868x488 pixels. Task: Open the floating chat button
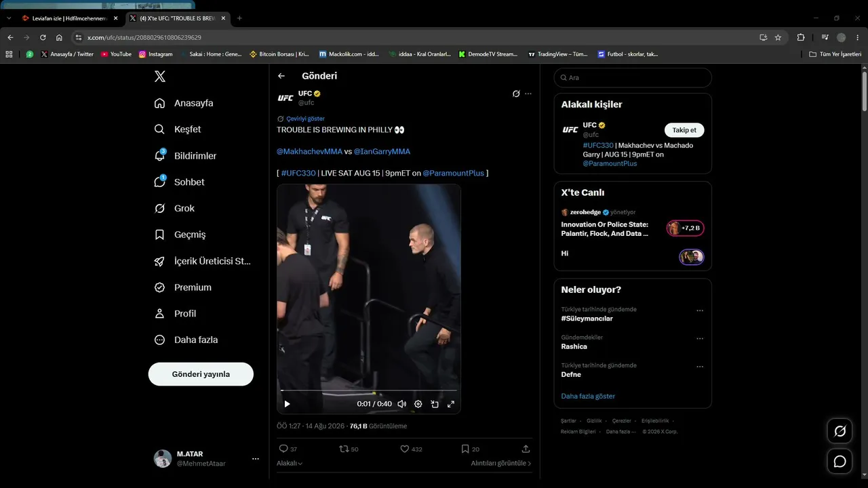pyautogui.click(x=840, y=462)
